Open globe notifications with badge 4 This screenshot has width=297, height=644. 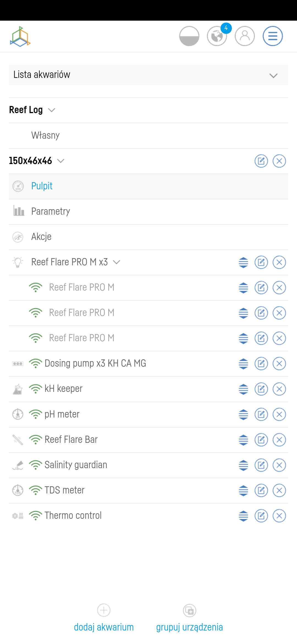coord(217,36)
